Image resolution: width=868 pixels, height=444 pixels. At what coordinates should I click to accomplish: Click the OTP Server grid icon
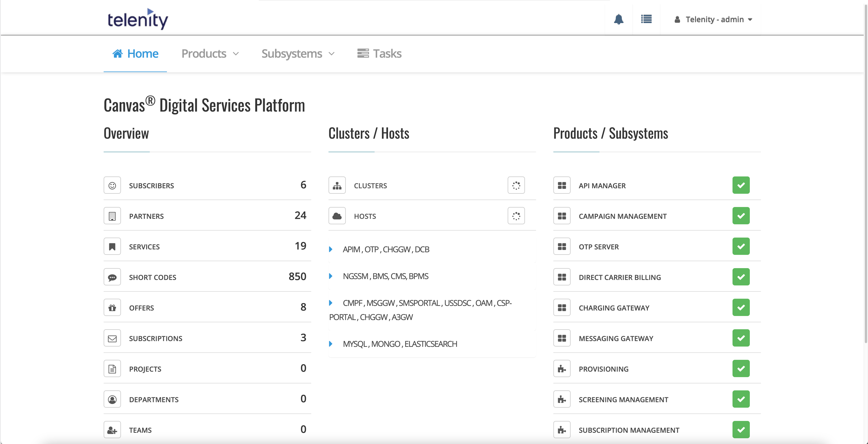click(x=562, y=247)
